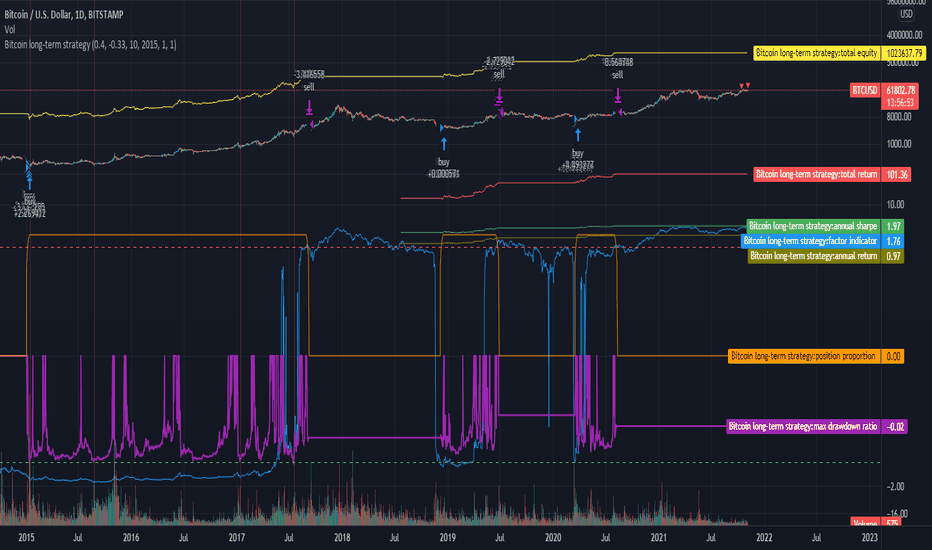The height and width of the screenshot is (550, 932).
Task: Click the orange 'position proportion' label
Action: pos(804,356)
